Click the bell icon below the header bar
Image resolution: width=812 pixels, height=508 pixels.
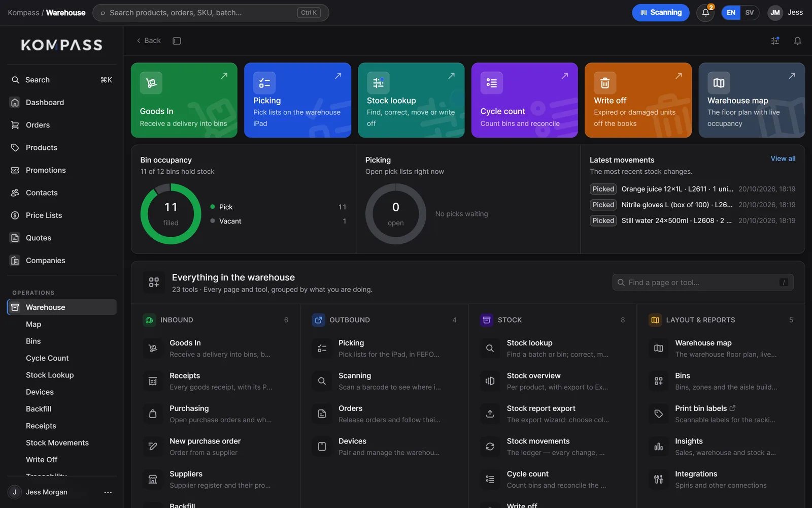tap(797, 41)
